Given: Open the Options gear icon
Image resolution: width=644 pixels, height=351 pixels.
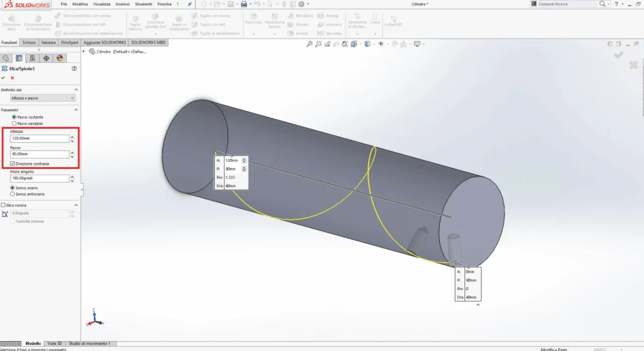Looking at the screenshot, I should coord(302,4).
